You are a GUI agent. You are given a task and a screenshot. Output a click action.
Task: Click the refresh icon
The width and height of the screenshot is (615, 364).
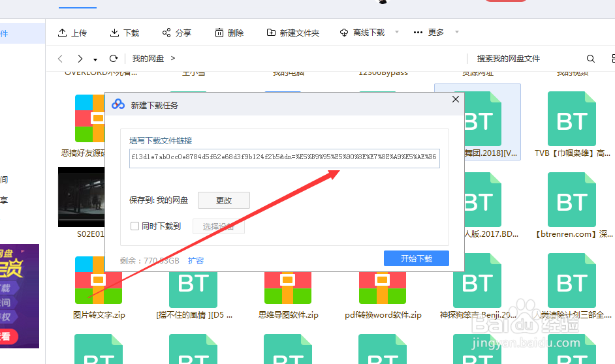[114, 58]
